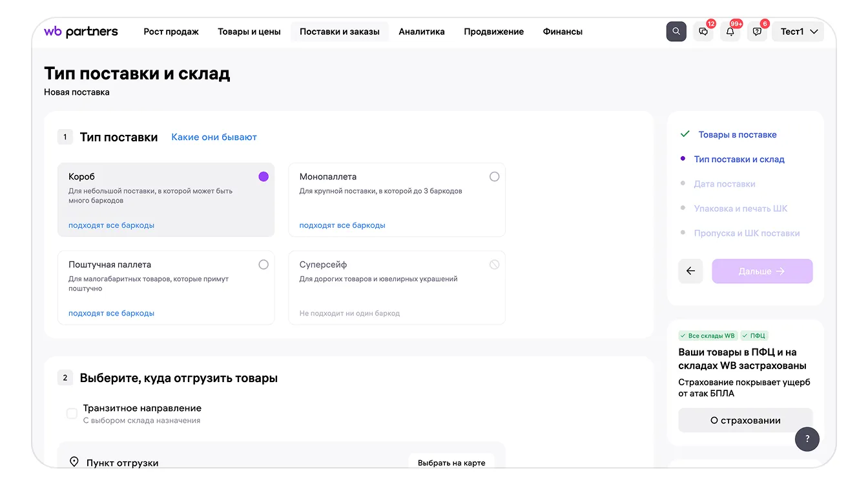
Task: Click the ПФЦ tag
Action: pos(754,336)
